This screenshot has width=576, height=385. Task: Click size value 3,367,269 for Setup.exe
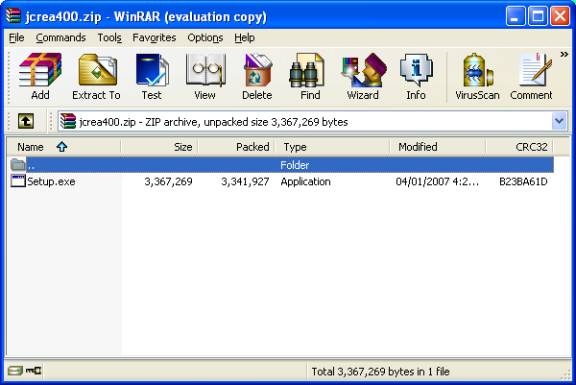168,181
